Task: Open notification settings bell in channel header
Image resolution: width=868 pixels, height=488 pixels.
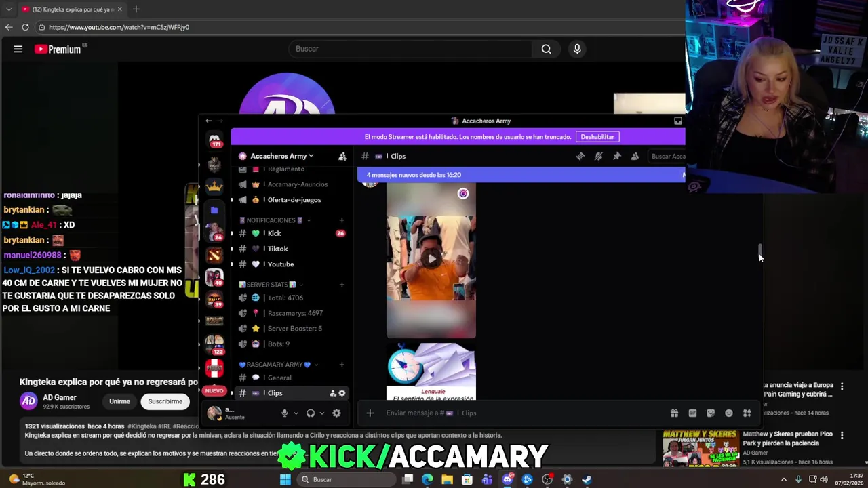Action: click(598, 156)
